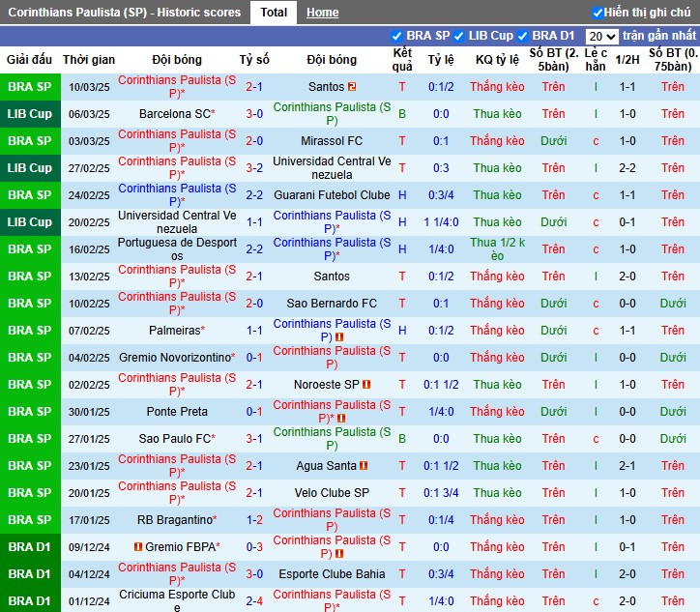Switch to the Home tab
This screenshot has width=700, height=612.
coord(322,13)
